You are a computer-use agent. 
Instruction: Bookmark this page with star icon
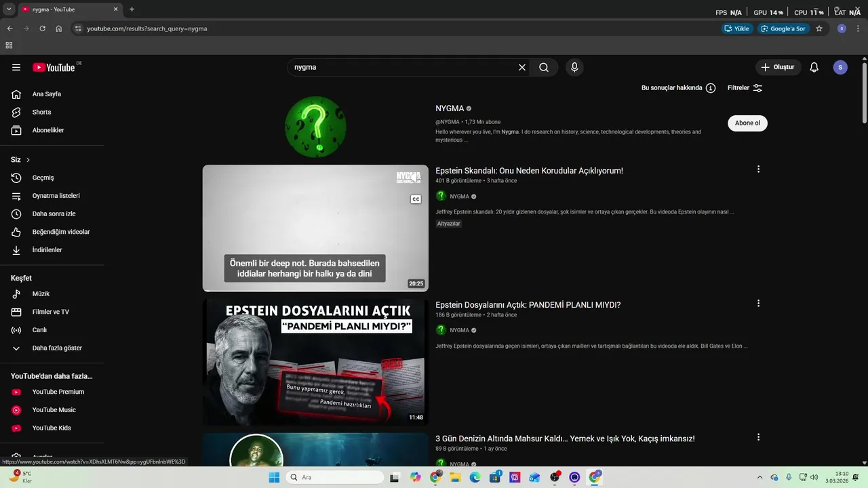pyautogui.click(x=819, y=28)
